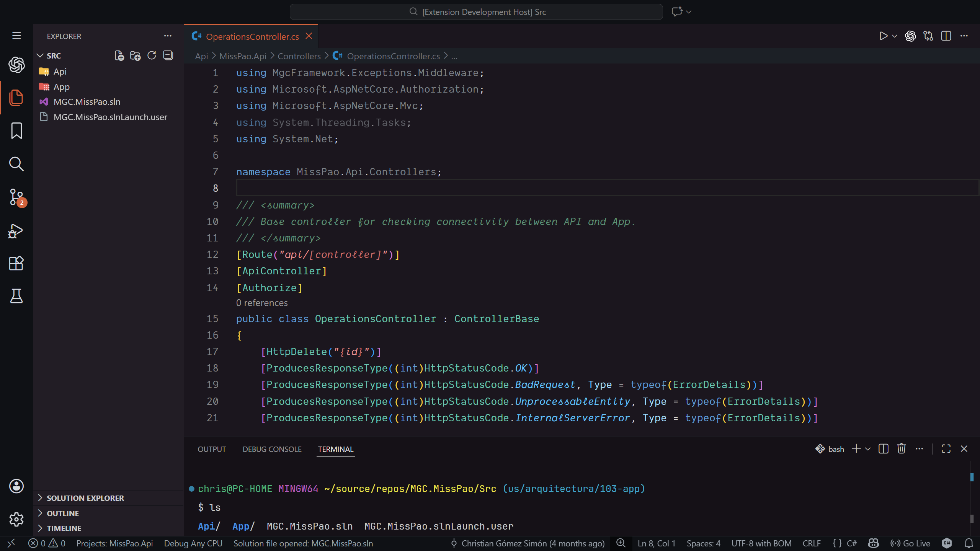Click the 0 references CodeLens link
Viewport: 980px width, 551px height.
point(261,303)
